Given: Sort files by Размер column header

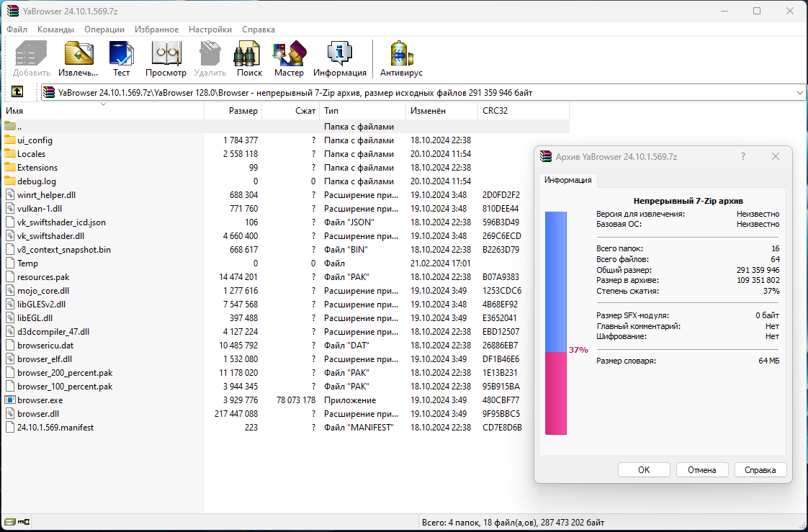Looking at the screenshot, I should pyautogui.click(x=243, y=111).
